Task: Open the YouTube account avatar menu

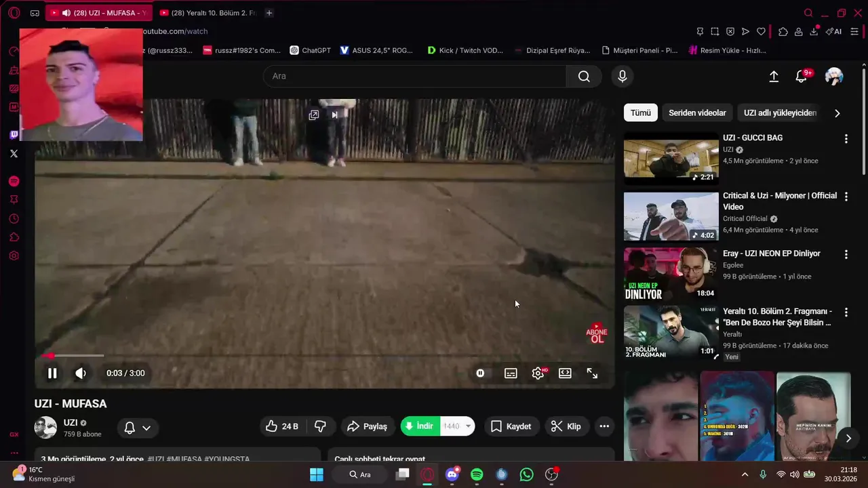Action: point(833,76)
